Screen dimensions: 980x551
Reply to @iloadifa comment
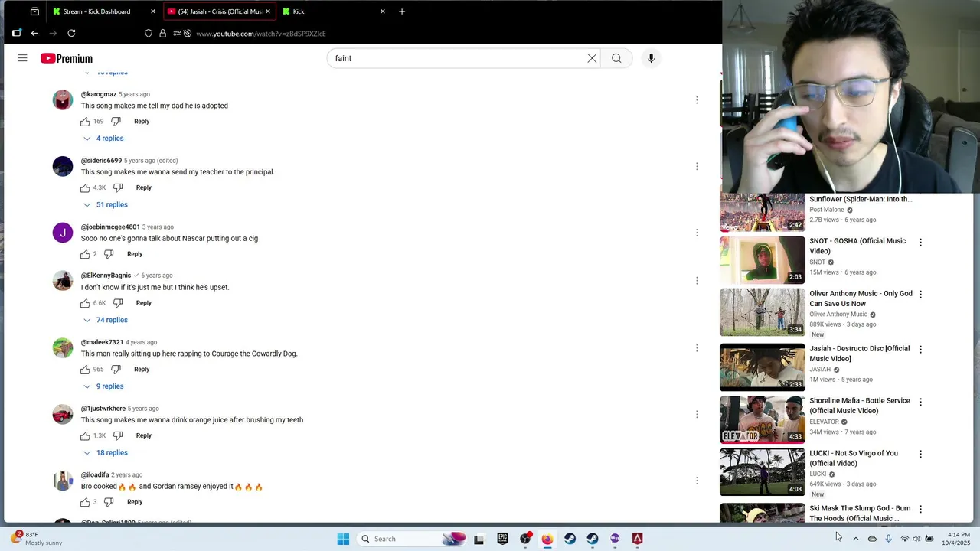(135, 502)
